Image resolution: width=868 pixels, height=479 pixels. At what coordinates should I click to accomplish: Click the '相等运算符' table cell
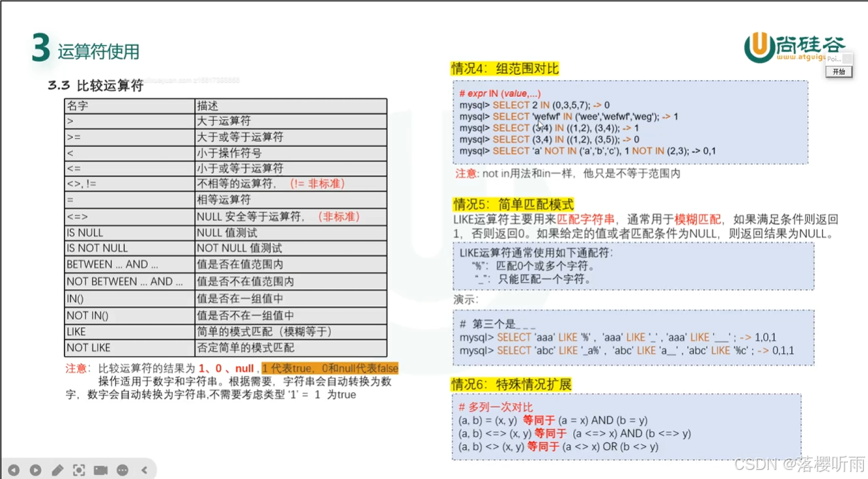coord(291,200)
